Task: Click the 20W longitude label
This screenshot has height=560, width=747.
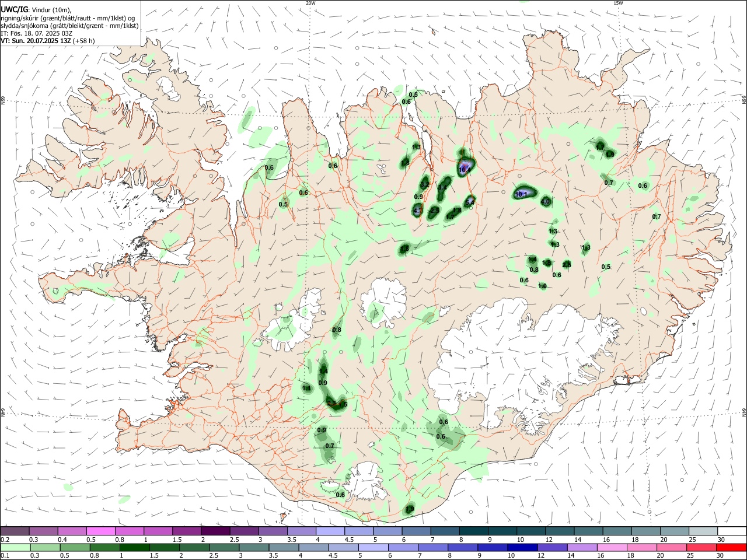Action: 310,3
